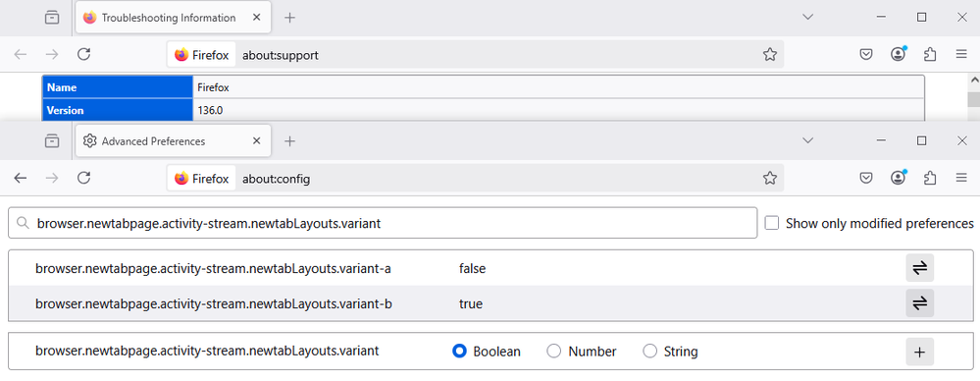Image resolution: width=980 pixels, height=381 pixels.
Task: List all tabs in Troubleshooting Information window
Action: click(x=807, y=18)
